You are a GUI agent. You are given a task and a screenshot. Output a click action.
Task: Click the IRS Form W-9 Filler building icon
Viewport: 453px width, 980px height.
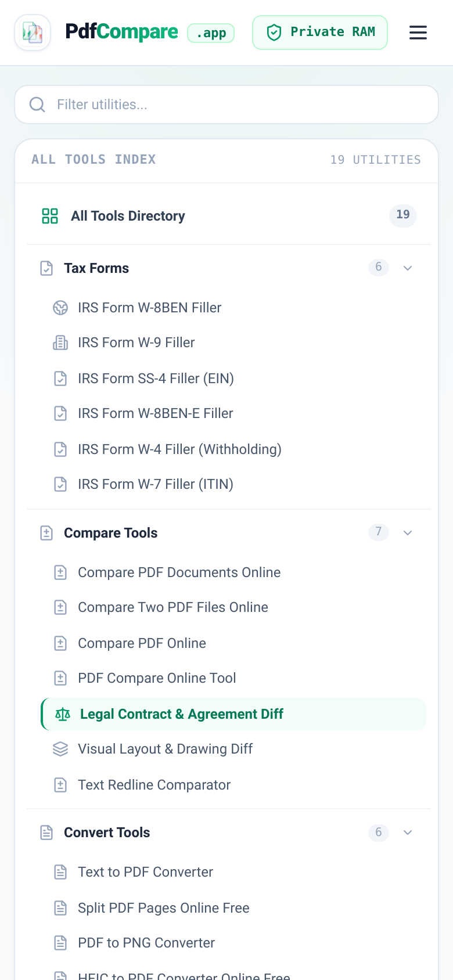(x=60, y=343)
